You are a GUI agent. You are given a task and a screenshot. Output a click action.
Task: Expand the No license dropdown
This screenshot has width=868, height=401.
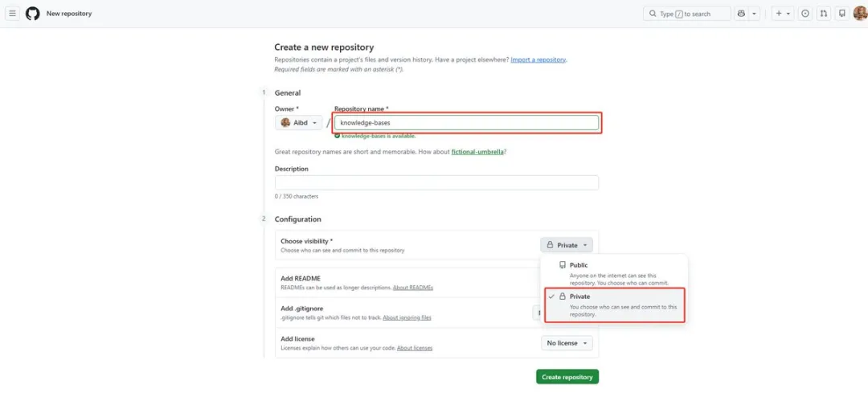[567, 343]
